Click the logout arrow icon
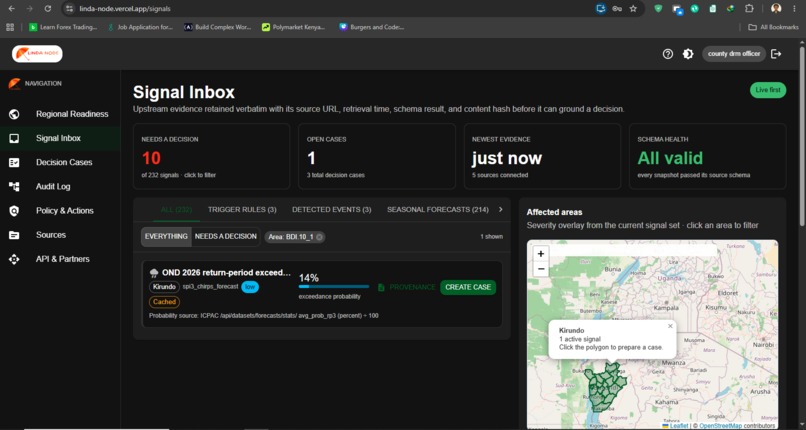 pos(776,54)
